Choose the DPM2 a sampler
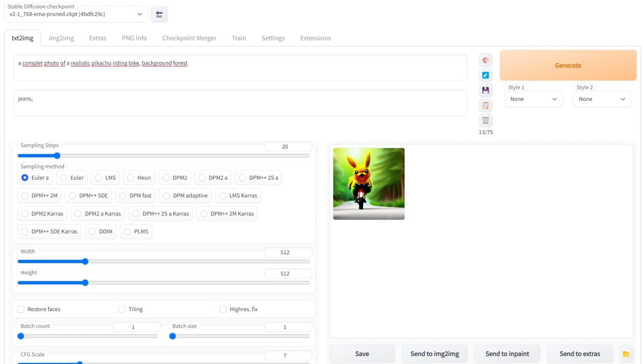642x364 pixels. (213, 178)
